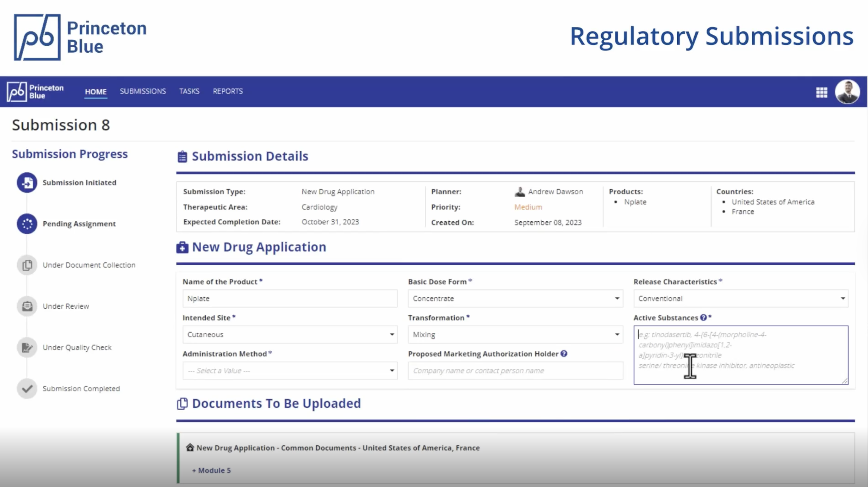
Task: Click the Pending Assignment step icon
Action: tap(27, 223)
